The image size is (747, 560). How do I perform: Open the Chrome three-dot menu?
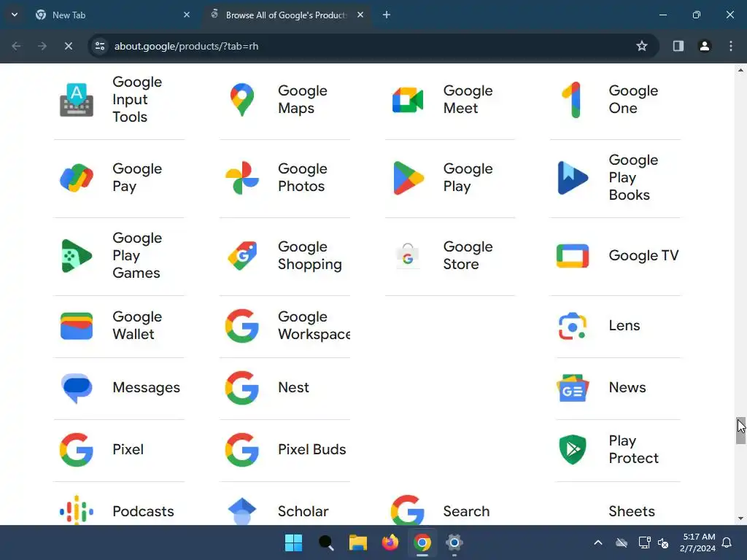pyautogui.click(x=731, y=46)
